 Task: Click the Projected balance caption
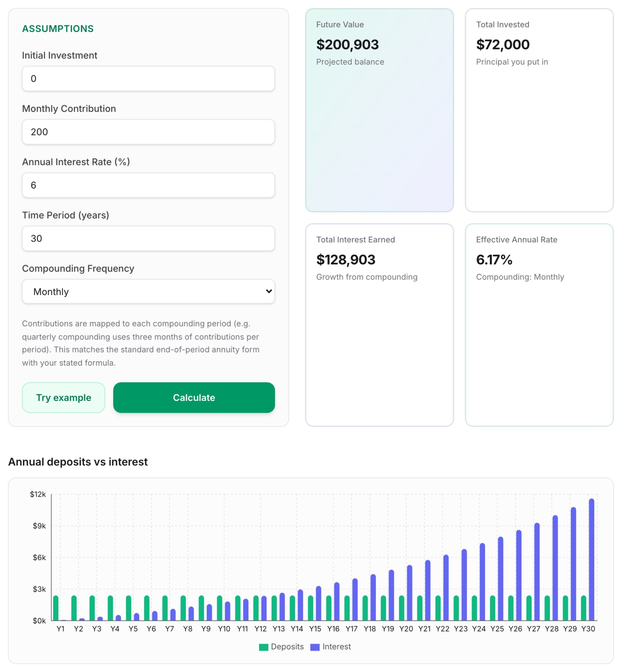pos(350,62)
